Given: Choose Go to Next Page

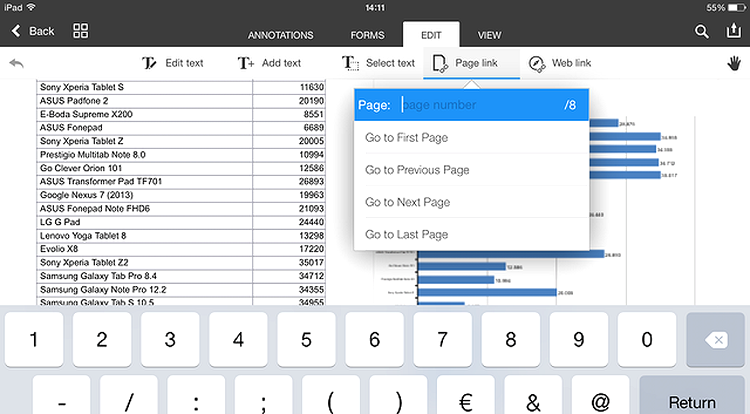Looking at the screenshot, I should (x=471, y=202).
